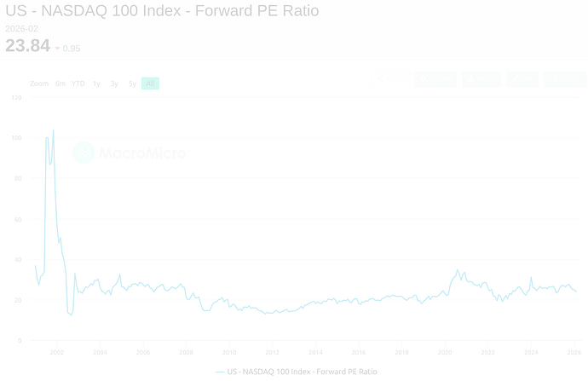Click the 23.84 latest value

tap(27, 46)
